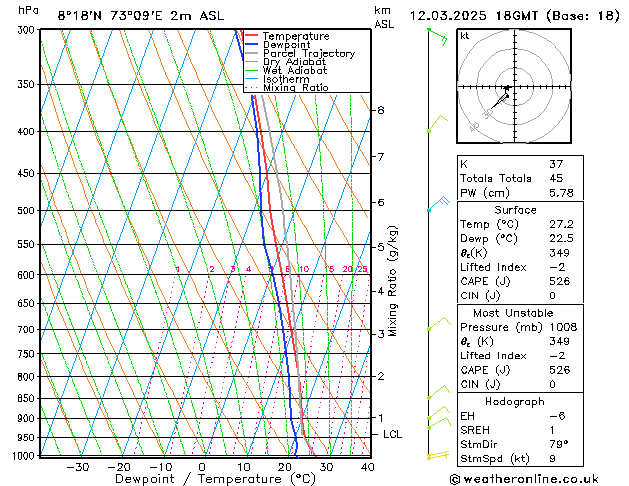Click the Surface Dewp value 22.5
The image size is (629, 486).
(x=561, y=238)
